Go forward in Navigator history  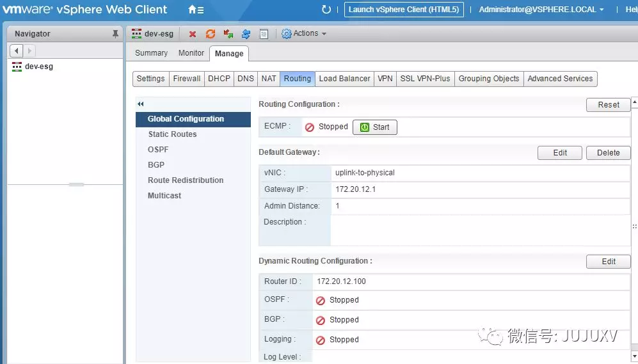[29, 51]
